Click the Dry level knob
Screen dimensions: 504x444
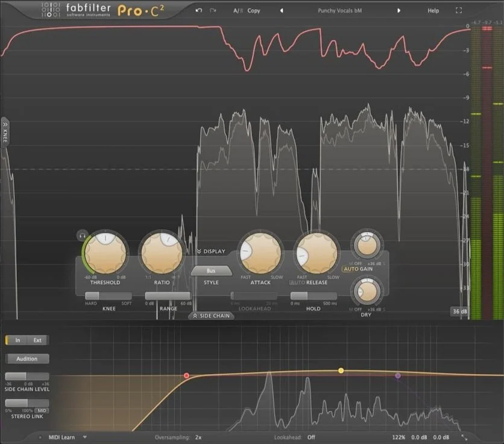point(367,292)
